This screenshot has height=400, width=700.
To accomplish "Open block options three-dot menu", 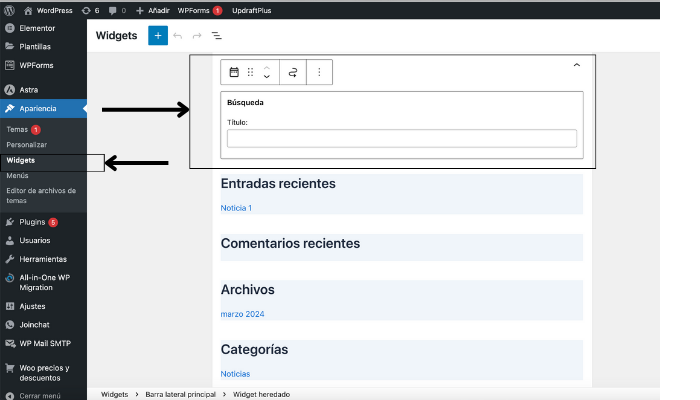I will [319, 72].
